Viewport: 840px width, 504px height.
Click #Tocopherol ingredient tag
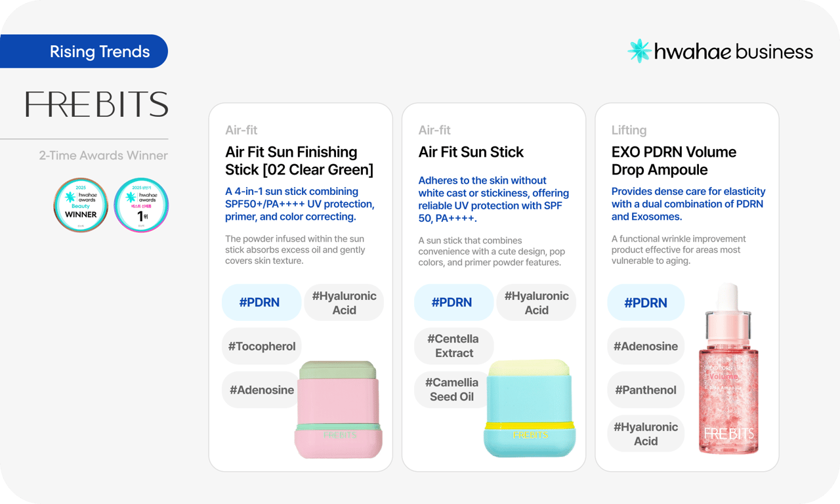[x=262, y=346]
